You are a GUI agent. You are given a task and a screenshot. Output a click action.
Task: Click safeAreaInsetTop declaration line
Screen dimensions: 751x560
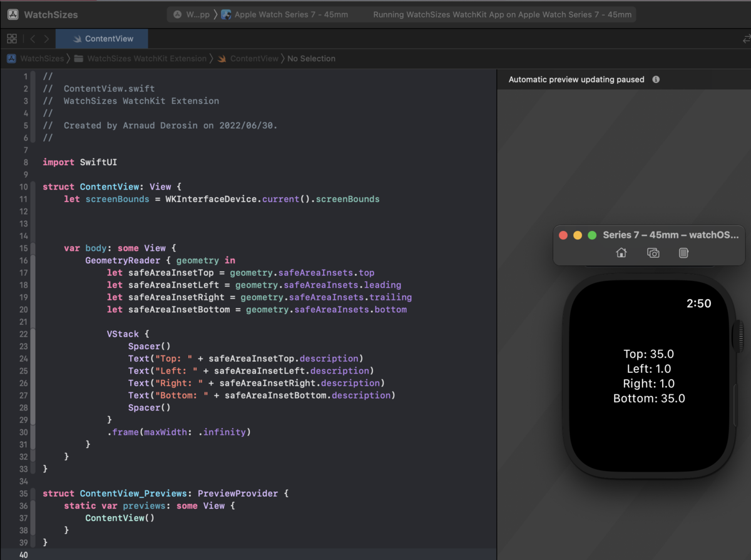[240, 273]
